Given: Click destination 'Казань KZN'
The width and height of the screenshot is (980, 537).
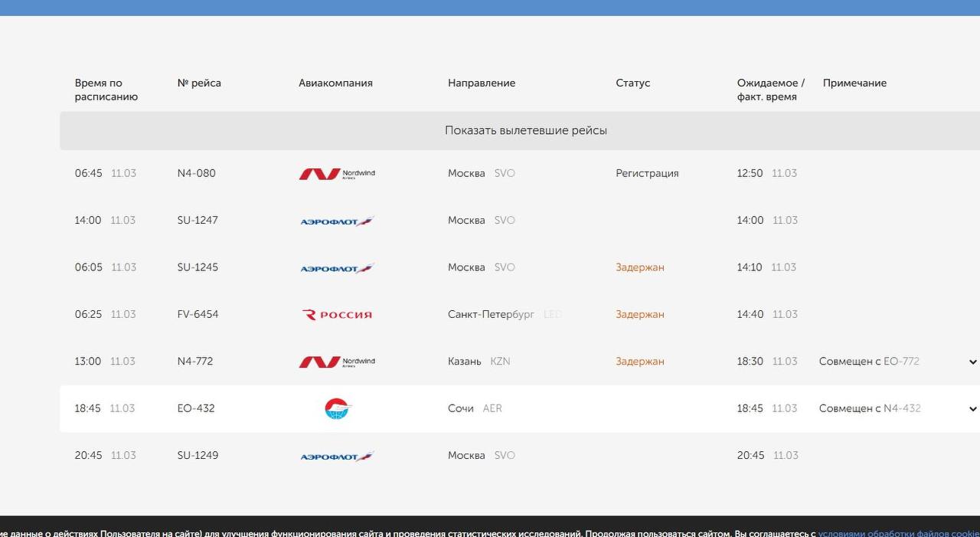Looking at the screenshot, I should [x=479, y=361].
